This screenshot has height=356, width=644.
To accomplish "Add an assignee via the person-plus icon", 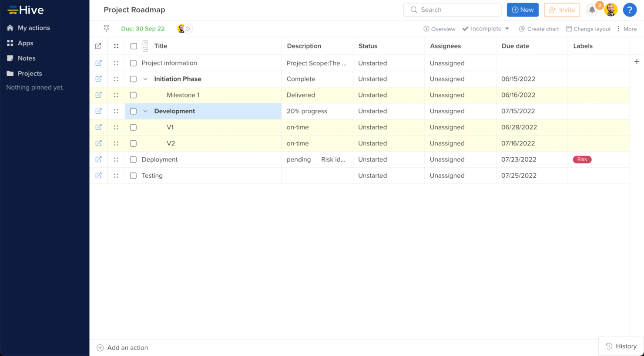I will [188, 28].
